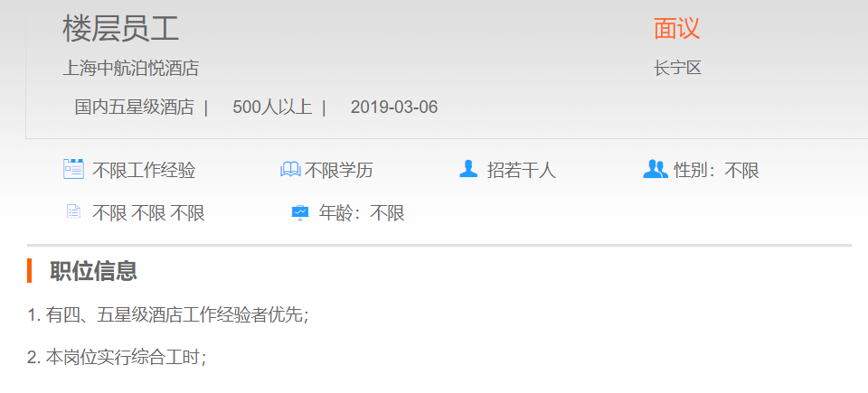Click the 2019-03-06 posting date
The width and height of the screenshot is (868, 393).
[x=394, y=108]
